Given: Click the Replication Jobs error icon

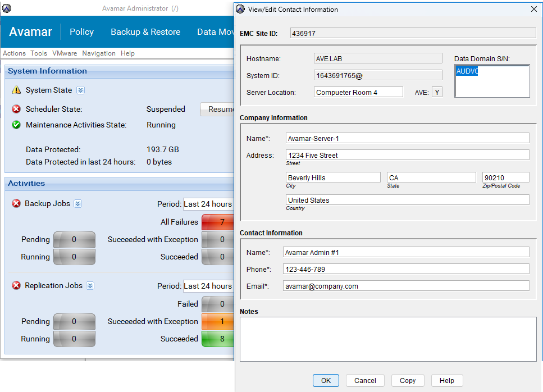Looking at the screenshot, I should (x=16, y=286).
